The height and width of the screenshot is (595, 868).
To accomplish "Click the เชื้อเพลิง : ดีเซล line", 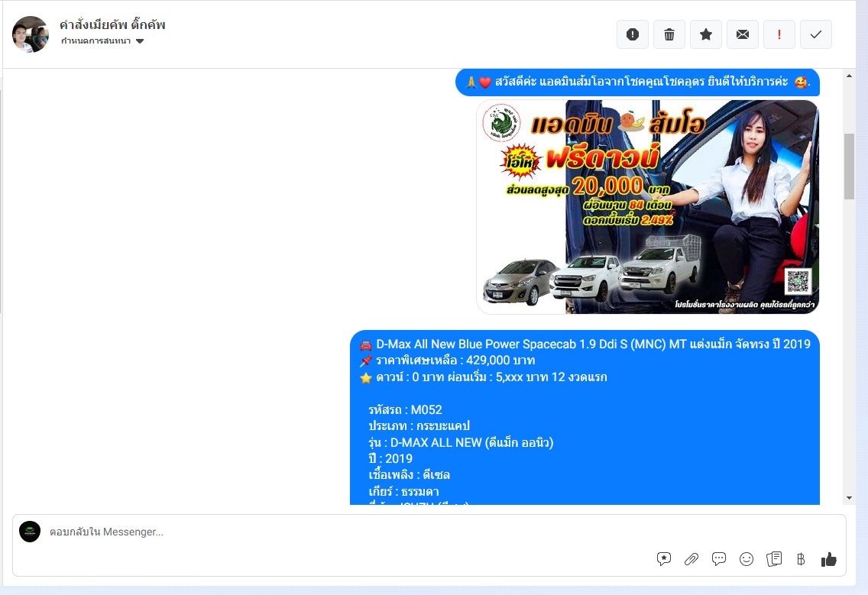I will [x=409, y=475].
